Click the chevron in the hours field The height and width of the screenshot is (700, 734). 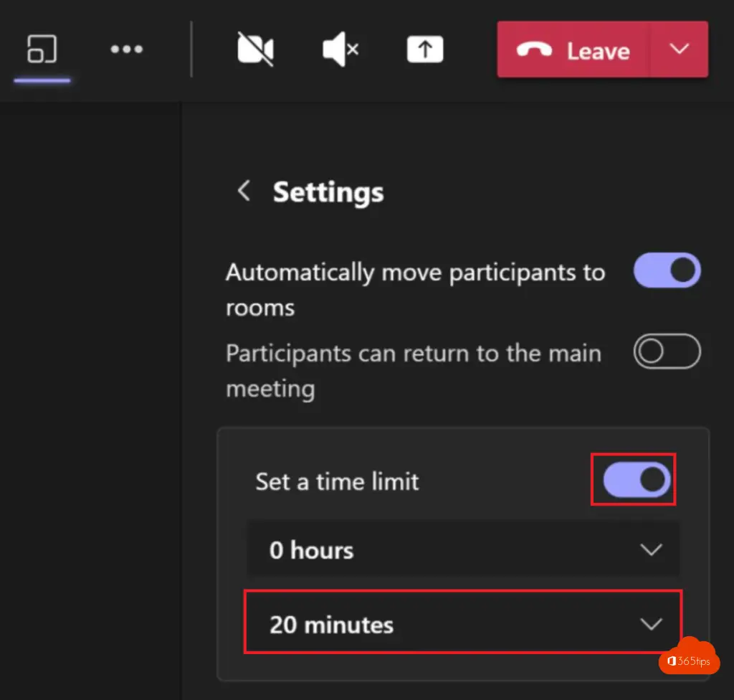tap(651, 550)
